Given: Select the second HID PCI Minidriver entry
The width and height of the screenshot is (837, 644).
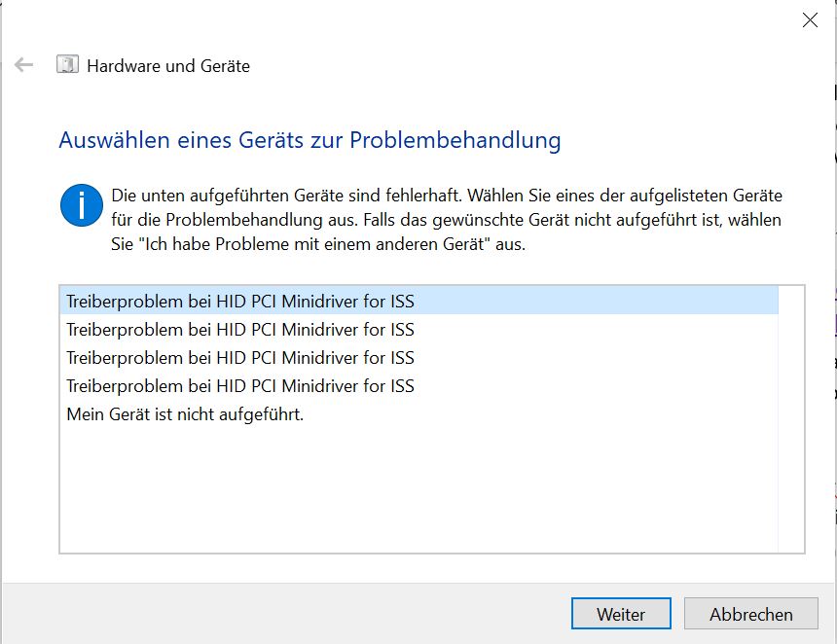Looking at the screenshot, I should 419,329.
